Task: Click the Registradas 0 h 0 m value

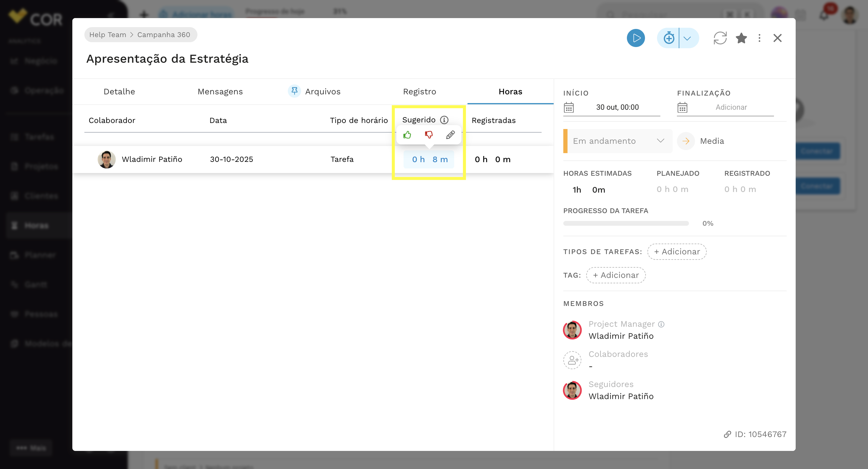Action: (x=493, y=159)
